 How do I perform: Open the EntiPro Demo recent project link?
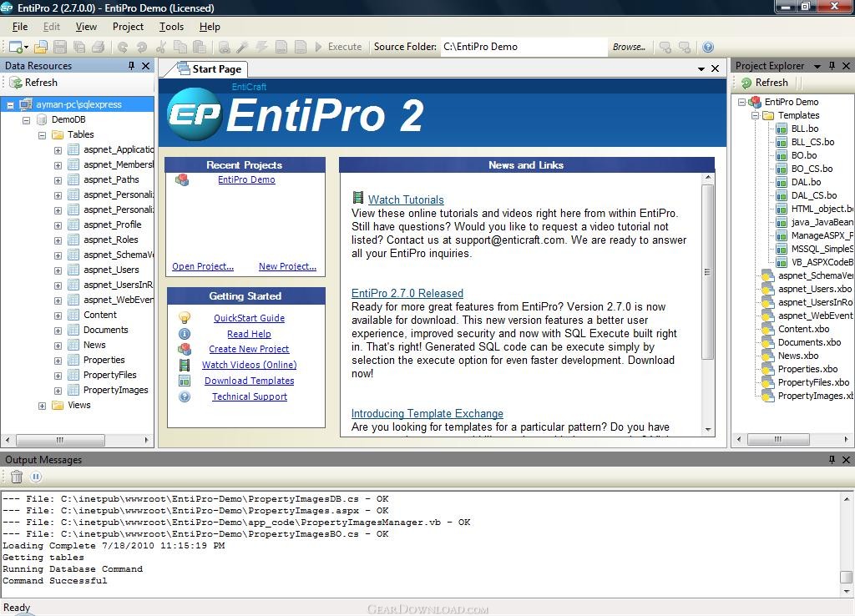tap(246, 180)
